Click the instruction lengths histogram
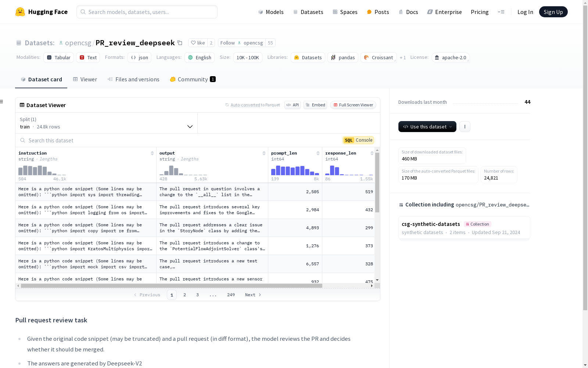The image size is (588, 368). 42,170
